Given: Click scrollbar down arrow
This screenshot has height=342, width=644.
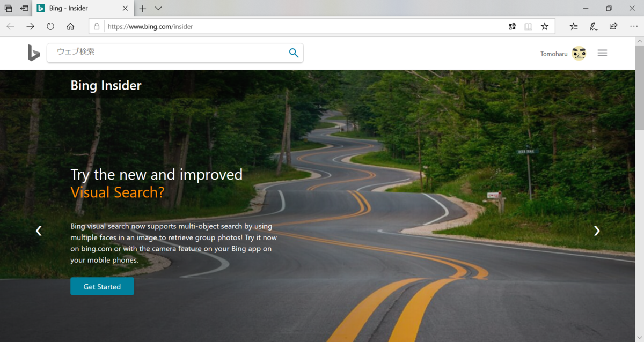Looking at the screenshot, I should 639,337.
